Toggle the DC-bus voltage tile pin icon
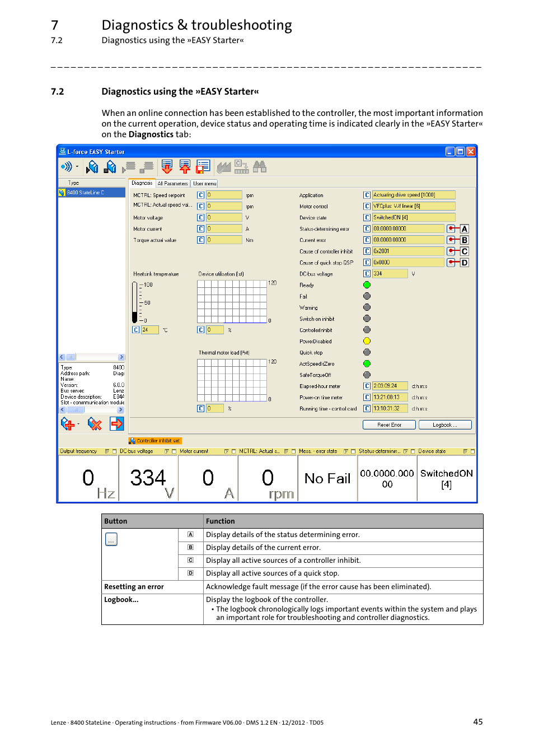This screenshot has height=756, width=534. (x=167, y=451)
